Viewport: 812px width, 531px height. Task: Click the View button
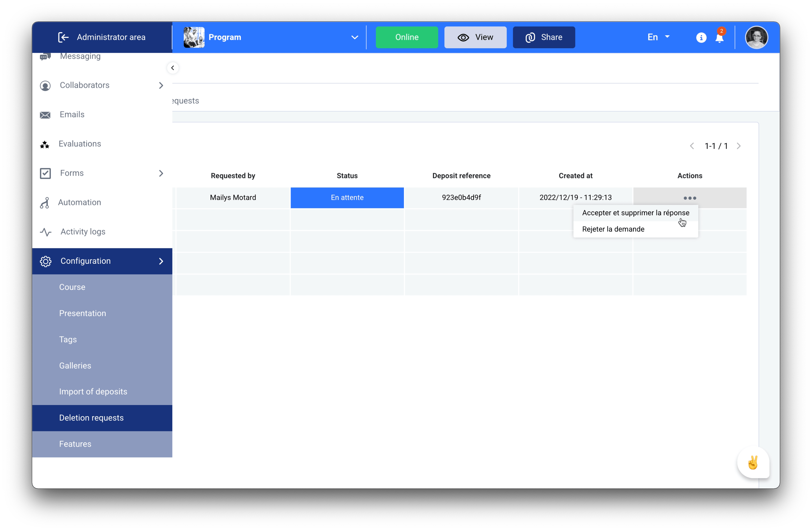475,37
